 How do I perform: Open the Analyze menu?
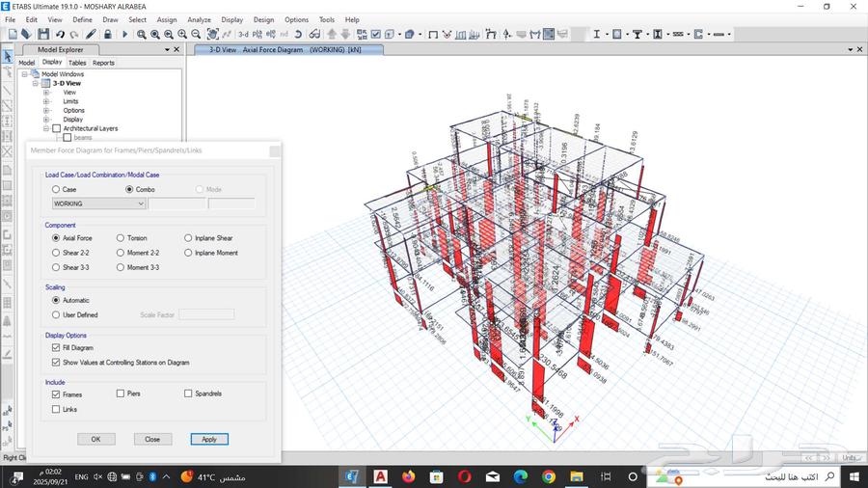tap(199, 19)
